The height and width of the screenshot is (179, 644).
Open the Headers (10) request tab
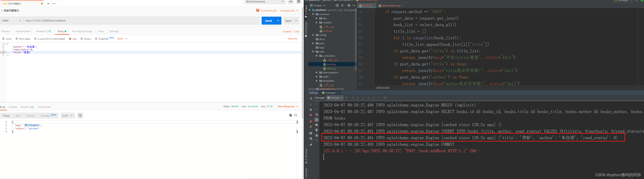44,31
